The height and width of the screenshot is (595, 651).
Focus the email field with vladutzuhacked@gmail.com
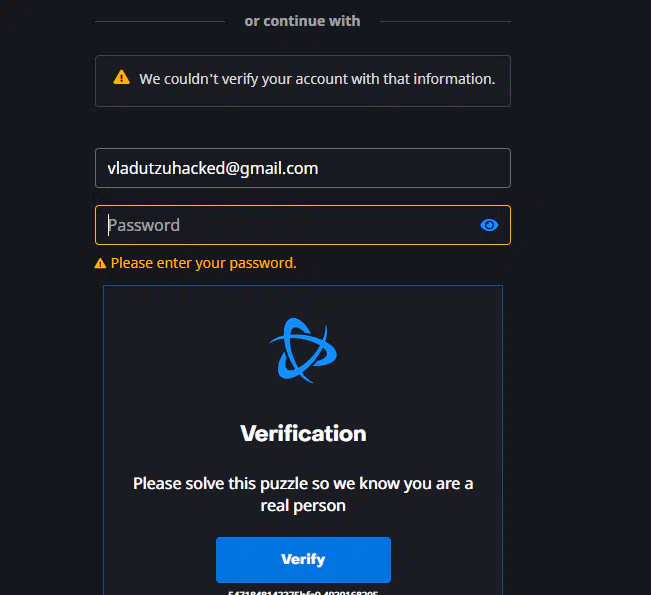pyautogui.click(x=303, y=168)
